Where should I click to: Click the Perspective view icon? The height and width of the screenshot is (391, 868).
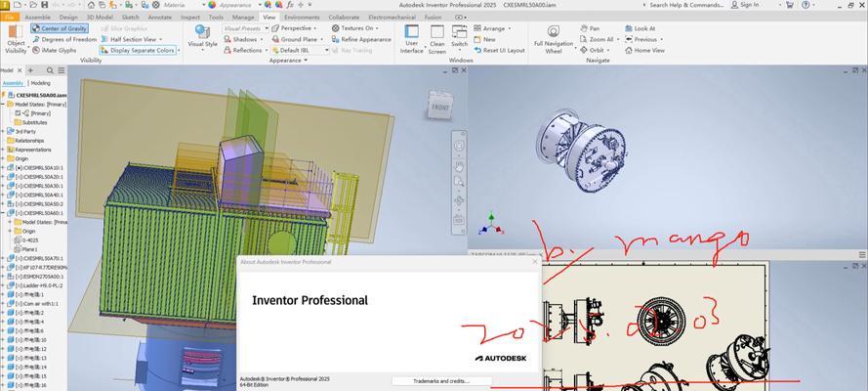[275, 28]
